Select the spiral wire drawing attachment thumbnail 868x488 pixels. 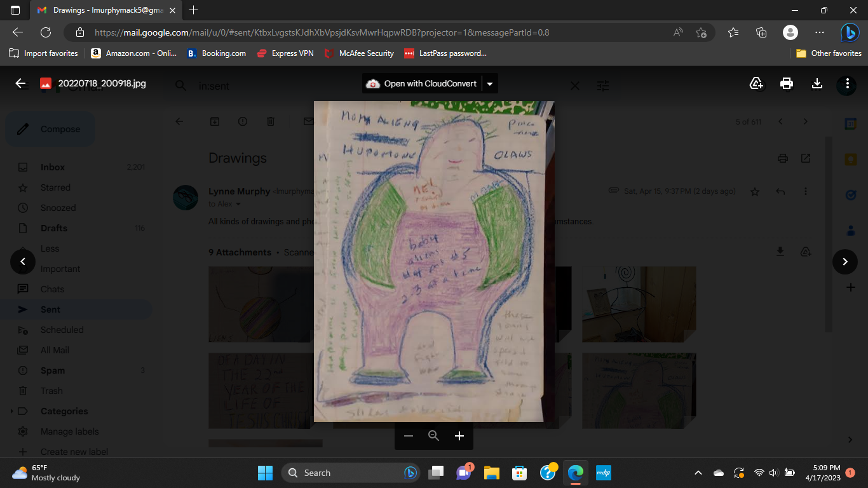coord(639,304)
